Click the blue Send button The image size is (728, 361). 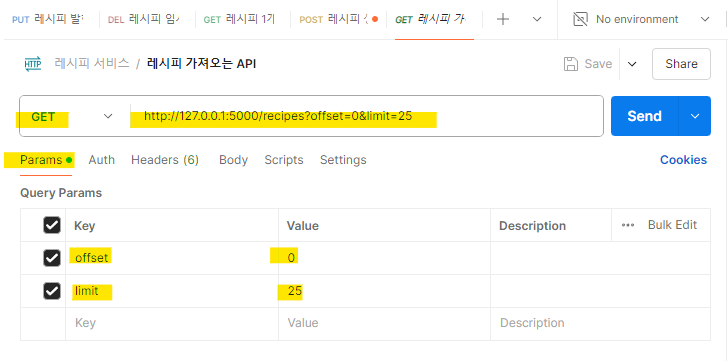click(644, 116)
